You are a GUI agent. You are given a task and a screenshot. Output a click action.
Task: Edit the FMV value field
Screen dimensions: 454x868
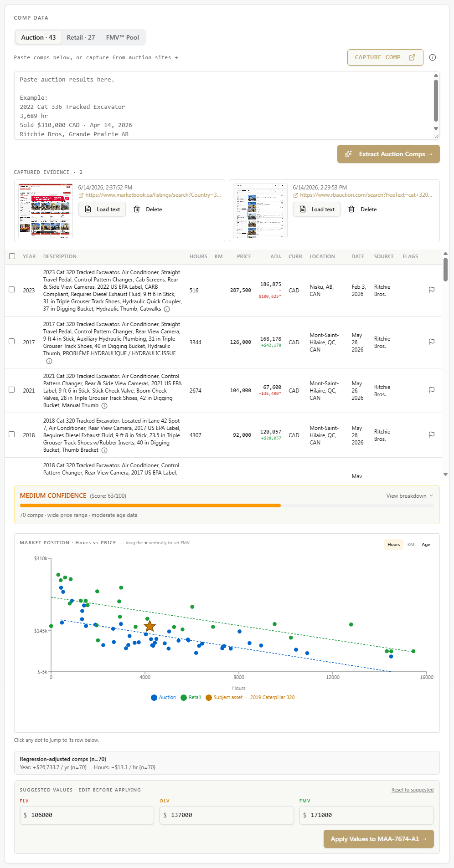pos(366,815)
